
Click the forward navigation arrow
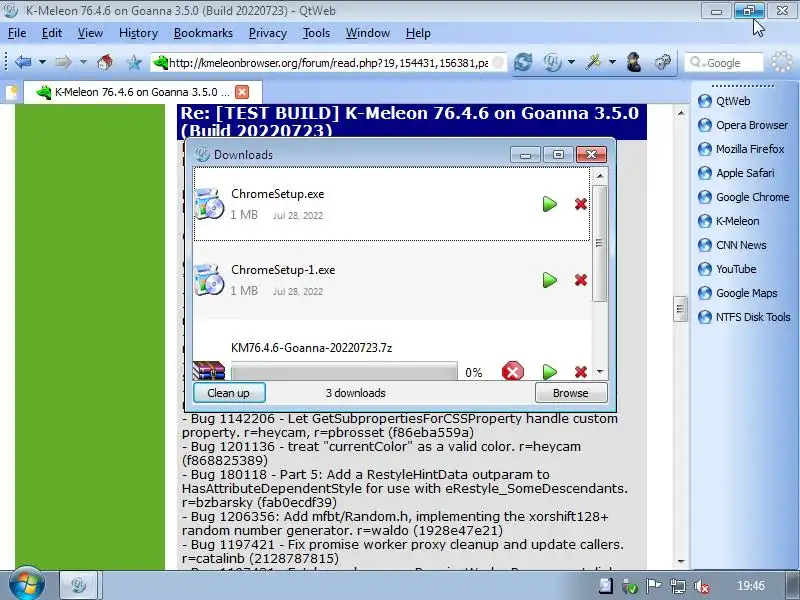(x=63, y=62)
